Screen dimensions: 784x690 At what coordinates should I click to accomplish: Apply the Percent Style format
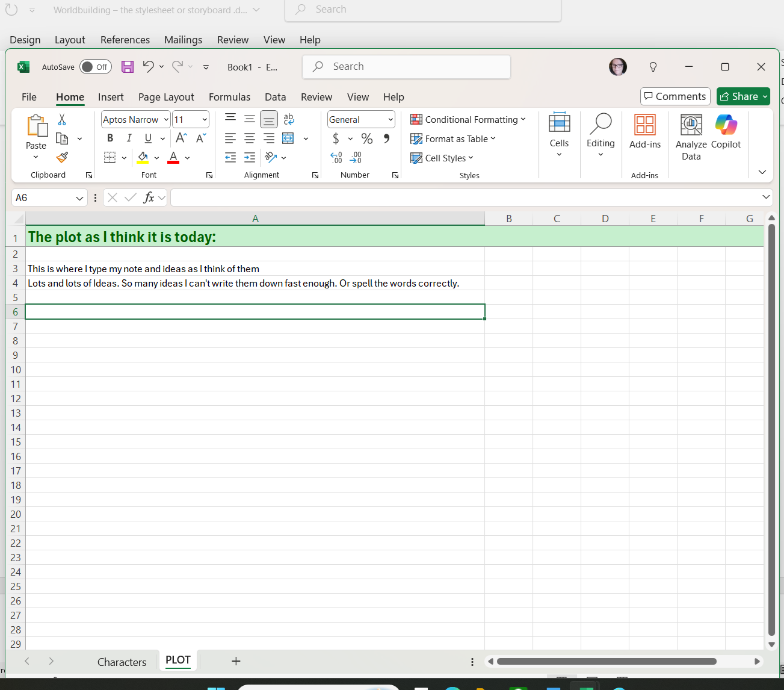click(367, 138)
